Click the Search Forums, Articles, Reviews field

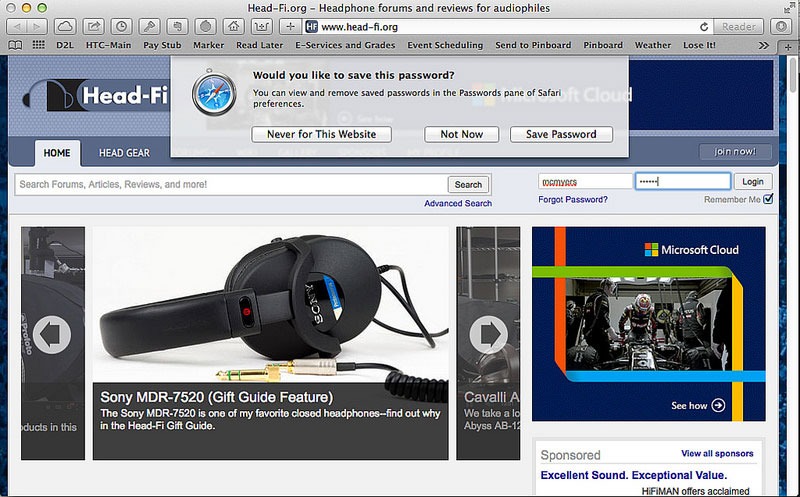[x=231, y=184]
